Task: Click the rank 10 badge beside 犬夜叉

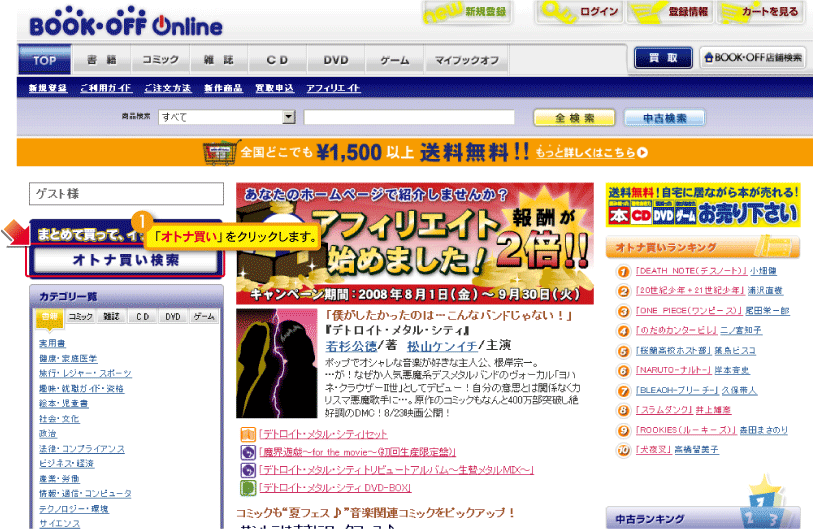Action: 623,450
